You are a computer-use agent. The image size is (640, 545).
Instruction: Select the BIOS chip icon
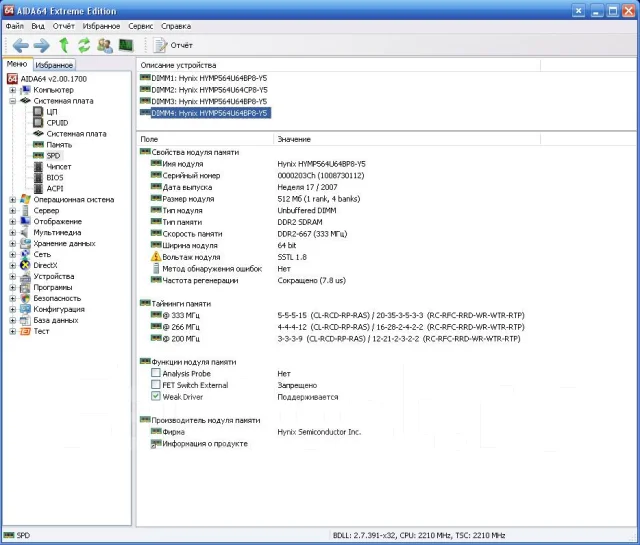pyautogui.click(x=38, y=178)
